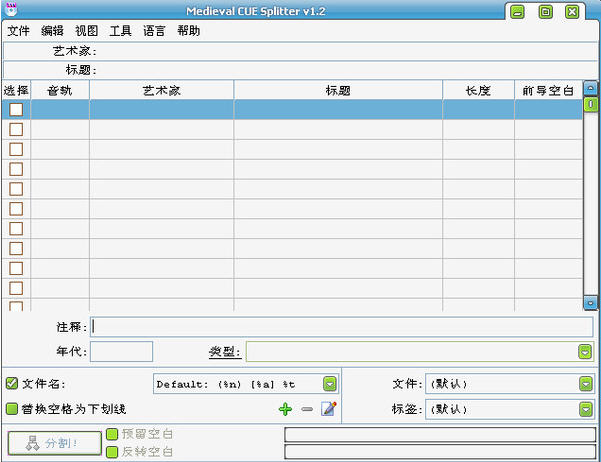The image size is (601, 462).
Task: Check the third track row checkbox
Action: pos(16,149)
